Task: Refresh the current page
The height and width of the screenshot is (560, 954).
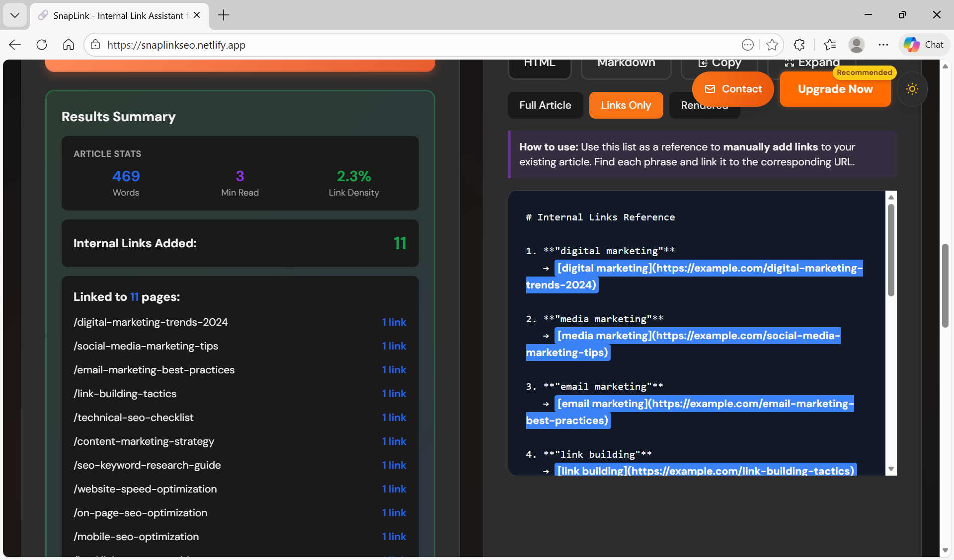Action: point(42,45)
